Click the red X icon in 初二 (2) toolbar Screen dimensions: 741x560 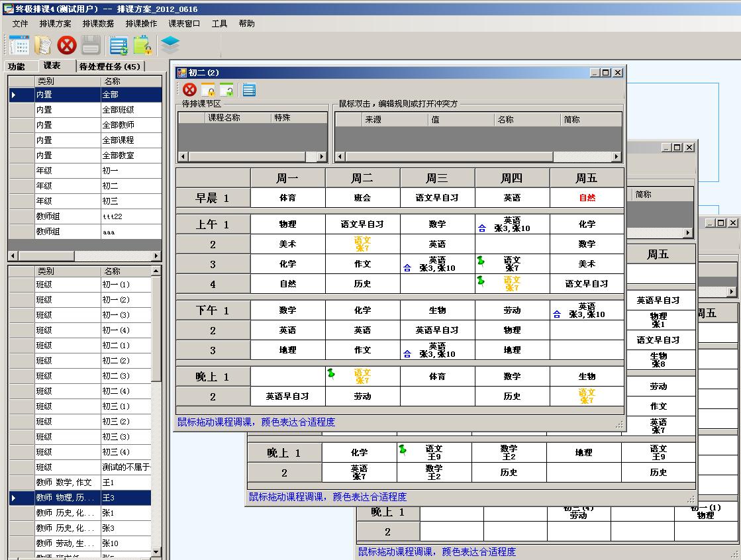189,89
